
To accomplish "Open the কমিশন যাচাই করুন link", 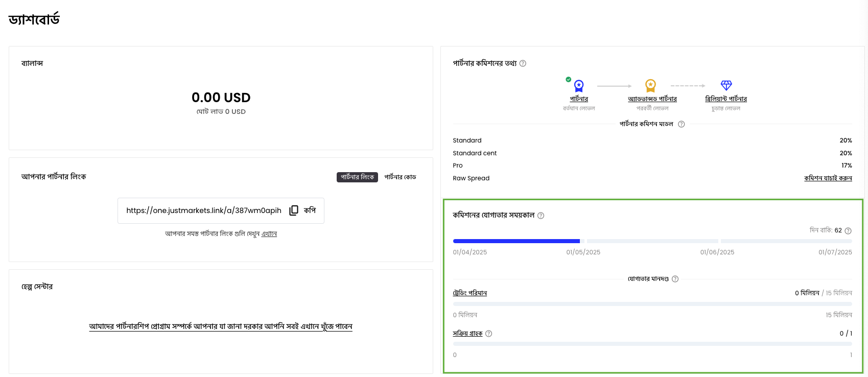I will (828, 178).
